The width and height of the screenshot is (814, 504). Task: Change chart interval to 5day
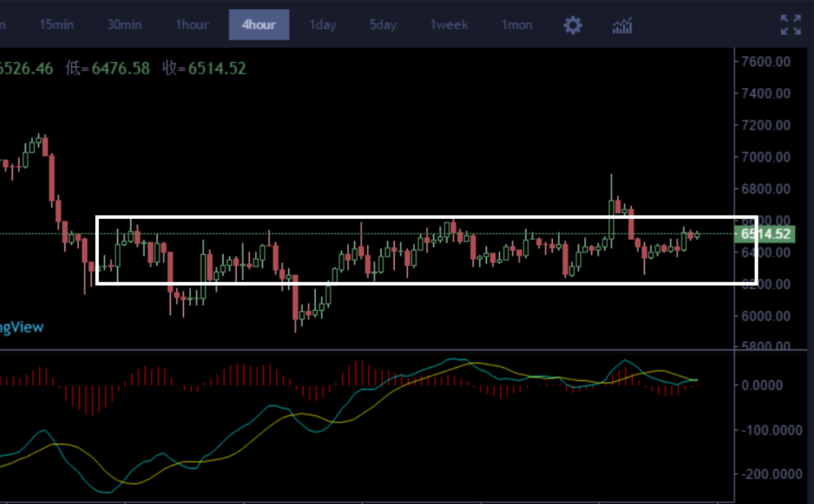(x=383, y=25)
